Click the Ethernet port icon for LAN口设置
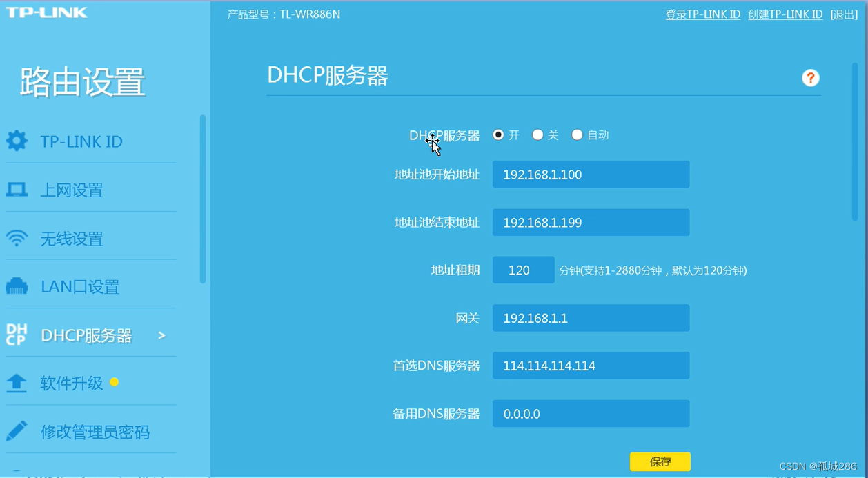This screenshot has width=868, height=478. click(17, 287)
